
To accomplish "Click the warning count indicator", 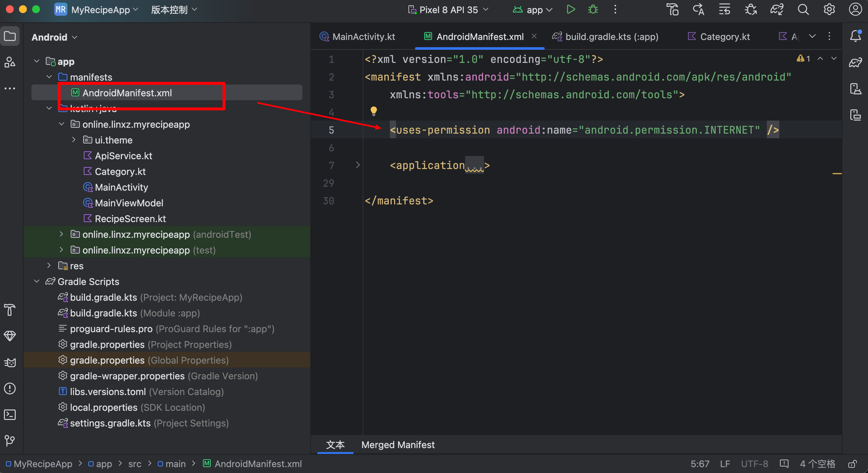I will point(804,59).
